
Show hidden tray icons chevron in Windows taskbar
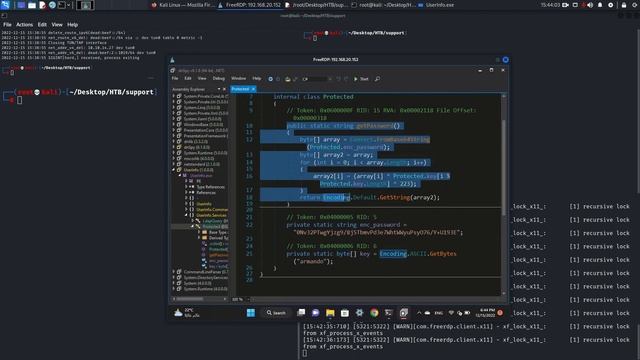[419, 313]
